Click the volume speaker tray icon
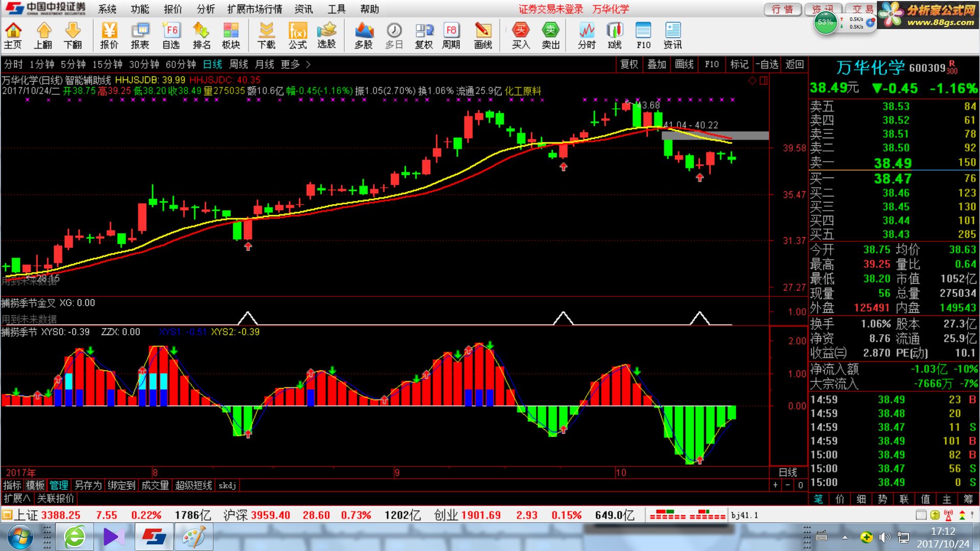 [x=885, y=537]
